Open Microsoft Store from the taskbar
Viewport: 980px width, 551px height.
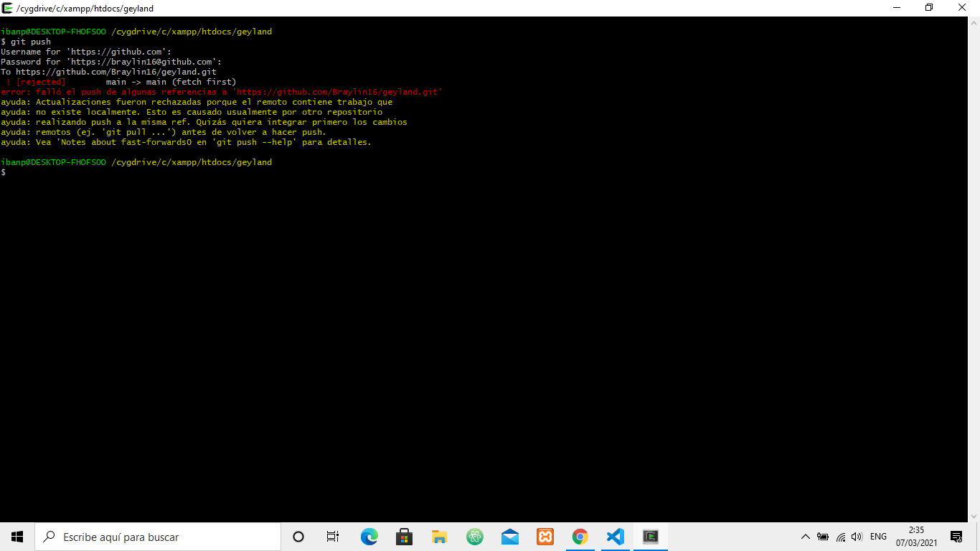click(x=404, y=537)
